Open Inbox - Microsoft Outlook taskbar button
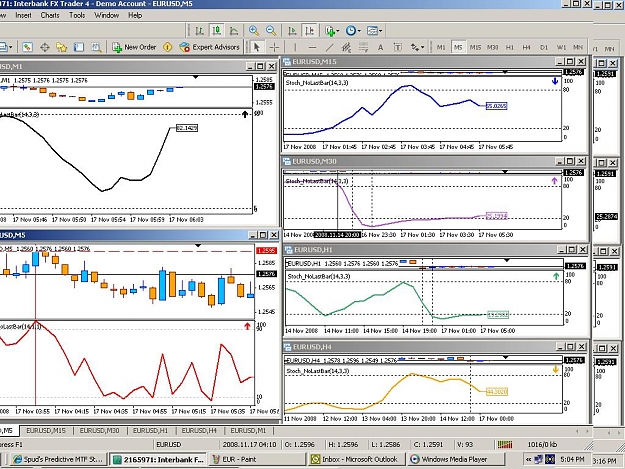625x469 pixels. click(x=357, y=459)
